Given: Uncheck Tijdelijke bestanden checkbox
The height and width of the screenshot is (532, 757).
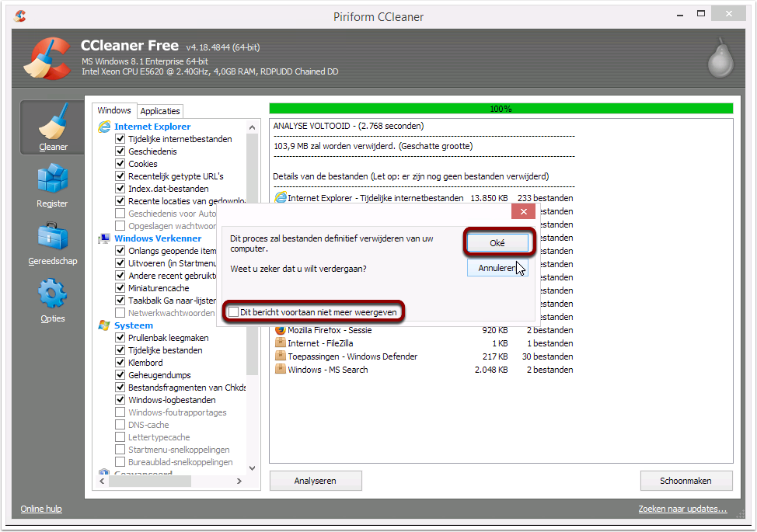Looking at the screenshot, I should [120, 349].
